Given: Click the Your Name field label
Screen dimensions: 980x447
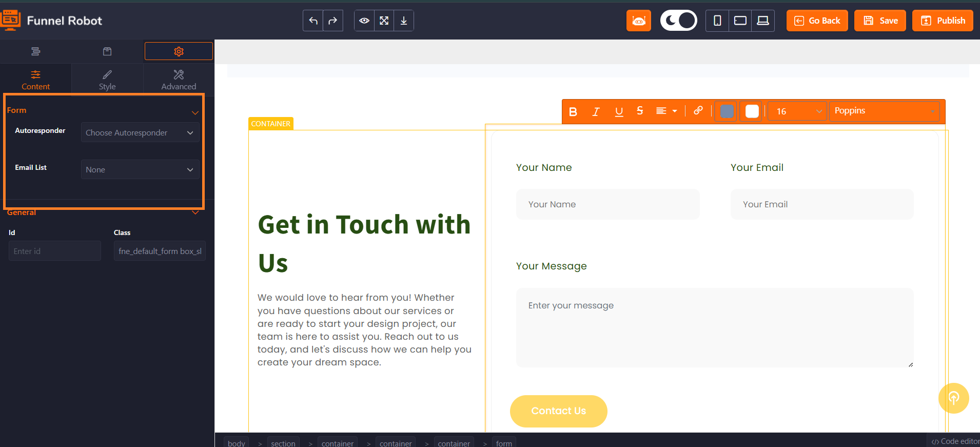Looking at the screenshot, I should pyautogui.click(x=544, y=167).
